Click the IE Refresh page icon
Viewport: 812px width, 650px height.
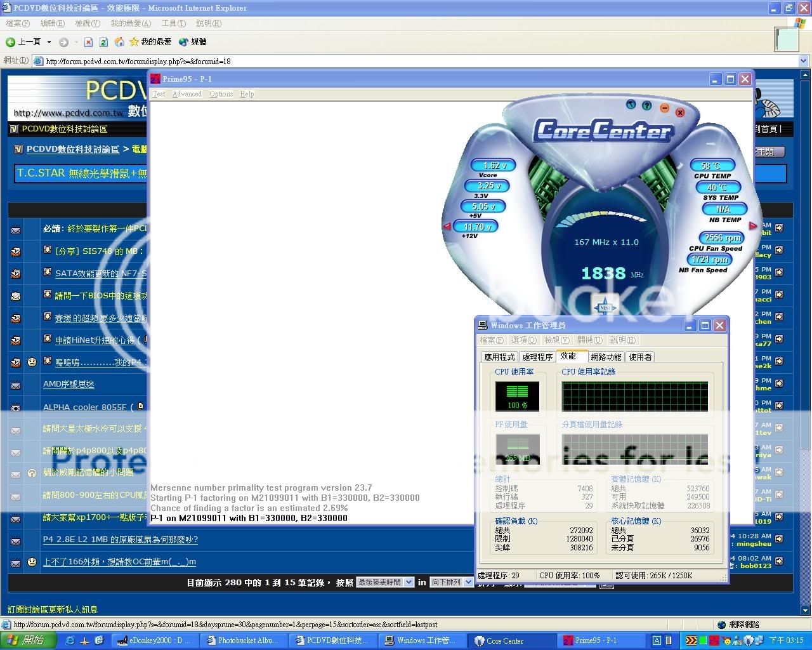click(103, 42)
